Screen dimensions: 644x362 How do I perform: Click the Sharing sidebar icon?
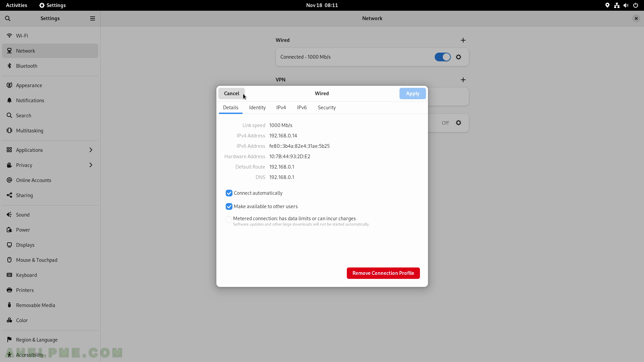tap(9, 195)
